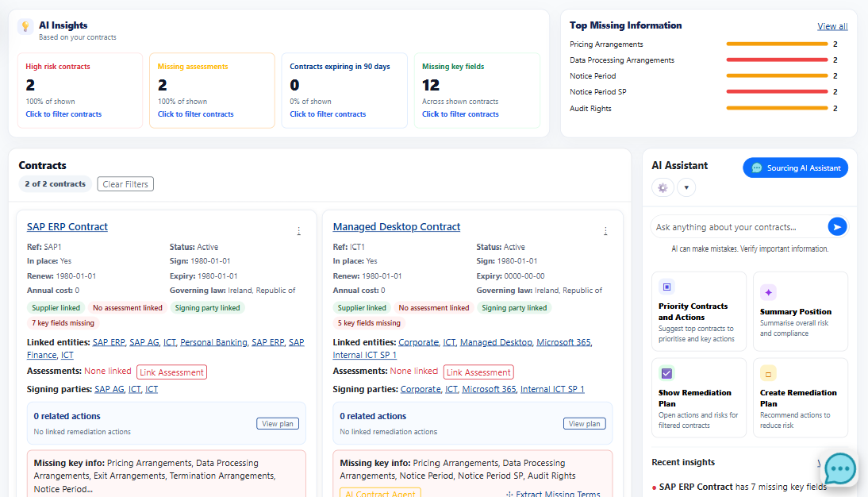Click the AI Insights lightbulb icon
Viewport: 868px width, 497px height.
(25, 26)
